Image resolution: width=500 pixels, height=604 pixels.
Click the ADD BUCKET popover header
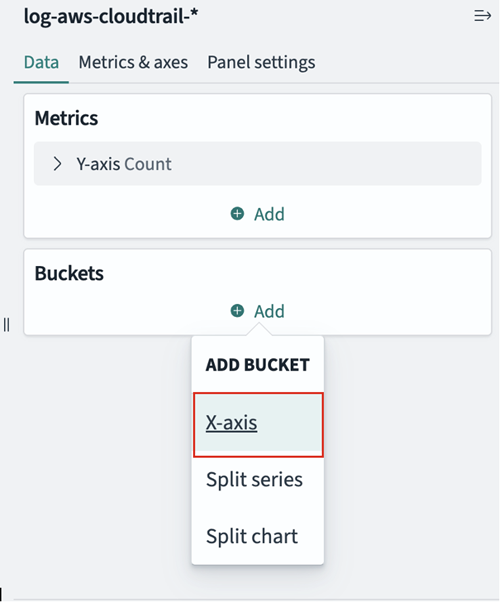(x=257, y=365)
